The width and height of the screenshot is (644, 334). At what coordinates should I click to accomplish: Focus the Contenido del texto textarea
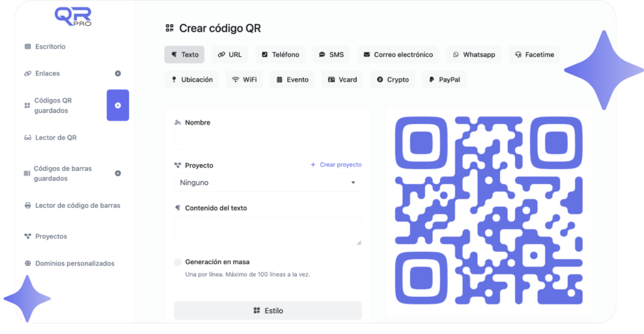coord(268,231)
